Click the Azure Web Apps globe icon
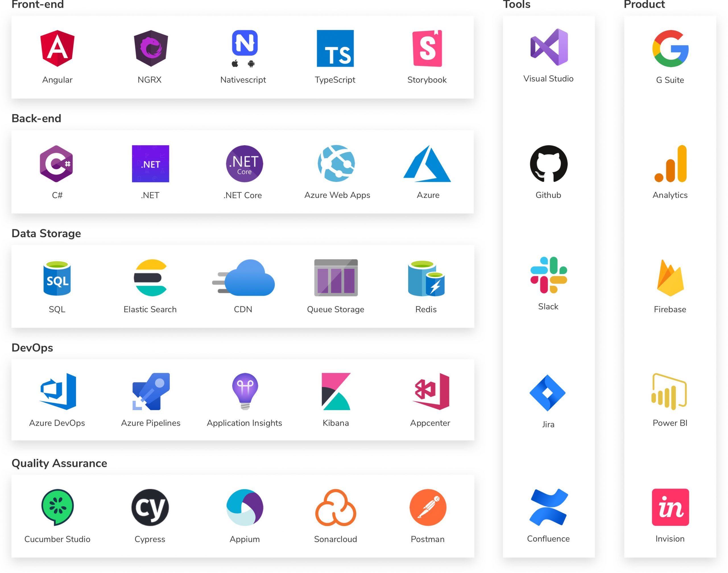 click(x=336, y=164)
